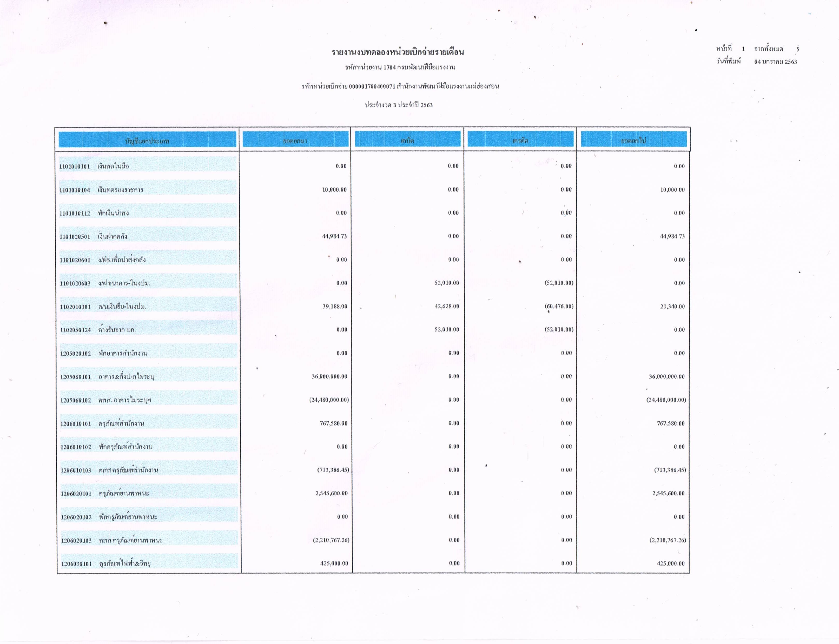The width and height of the screenshot is (839, 644).
Task: Select the เครดิต column header
Action: coord(520,141)
